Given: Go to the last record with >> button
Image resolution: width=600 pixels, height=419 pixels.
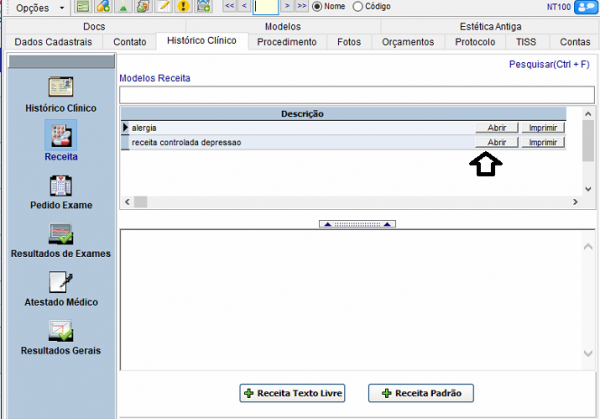Looking at the screenshot, I should (x=302, y=7).
